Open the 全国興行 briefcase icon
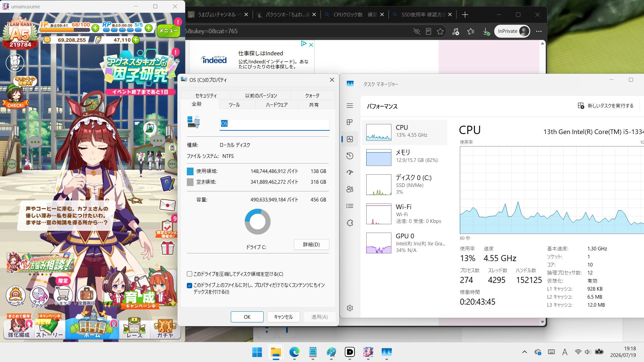644x362 pixels. click(x=87, y=296)
